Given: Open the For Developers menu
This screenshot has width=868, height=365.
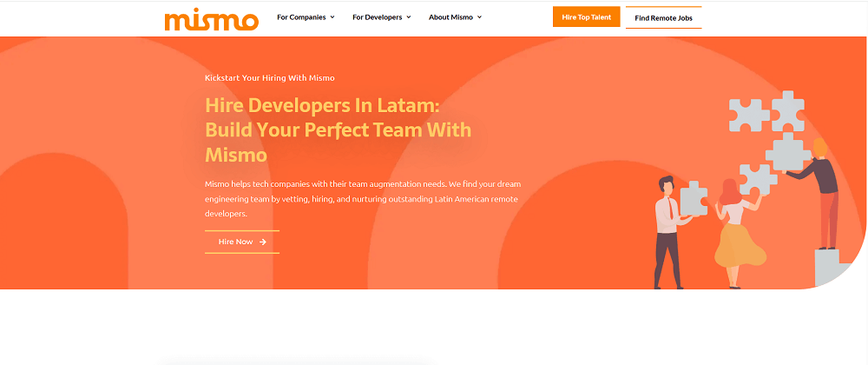Looking at the screenshot, I should 377,17.
